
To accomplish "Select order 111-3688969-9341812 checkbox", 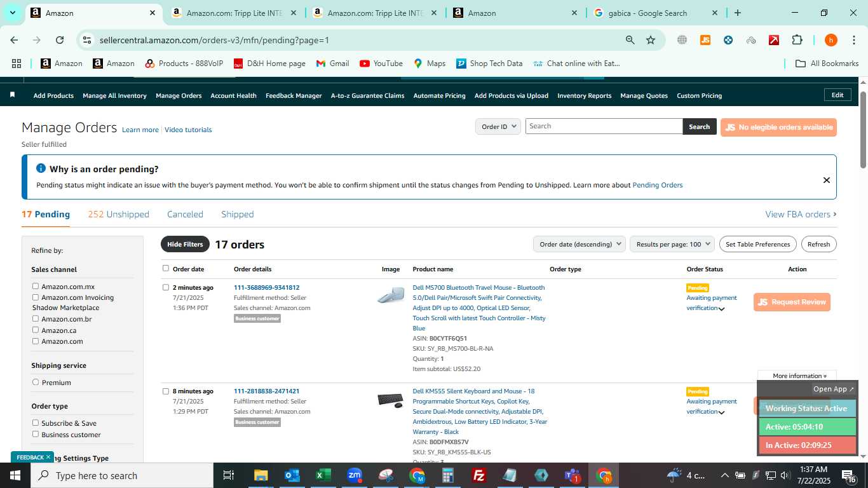I will (166, 288).
